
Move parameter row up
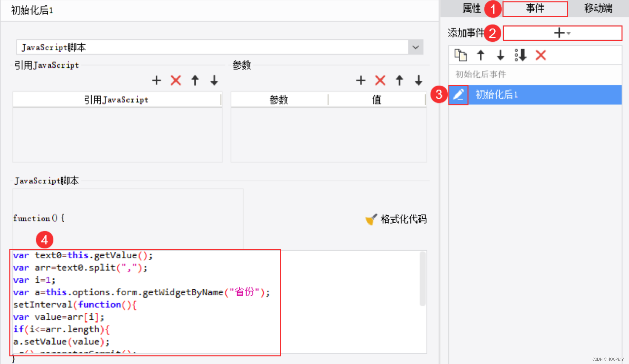399,81
